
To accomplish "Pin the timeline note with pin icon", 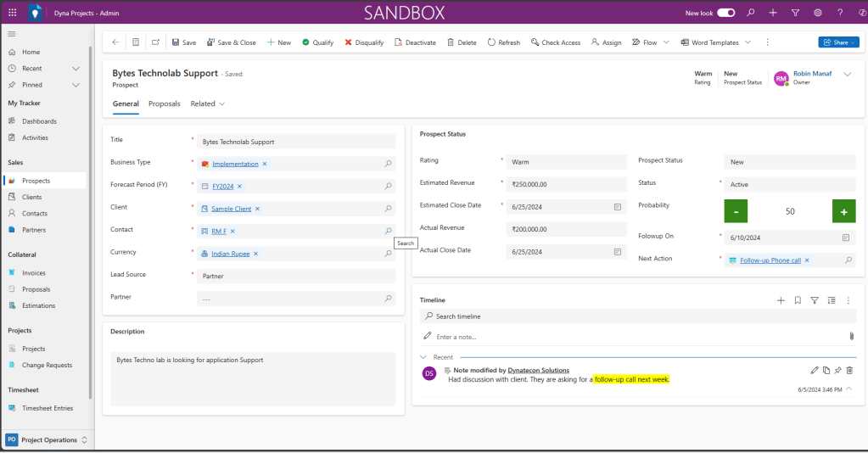I will pos(838,370).
